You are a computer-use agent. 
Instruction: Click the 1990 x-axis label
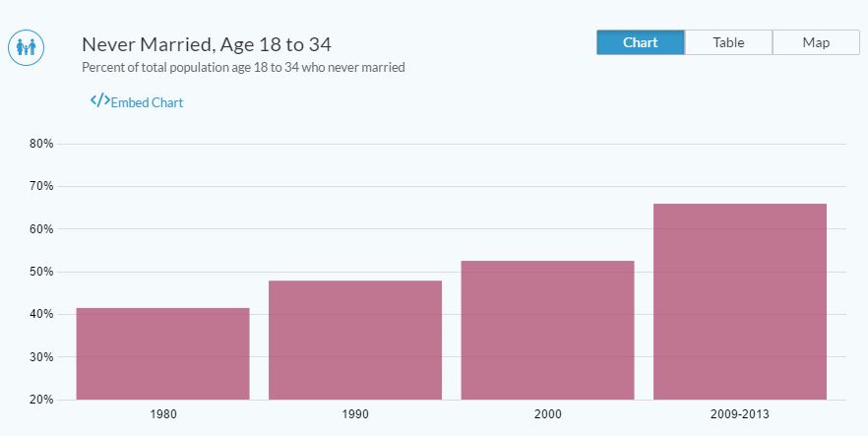coord(355,414)
